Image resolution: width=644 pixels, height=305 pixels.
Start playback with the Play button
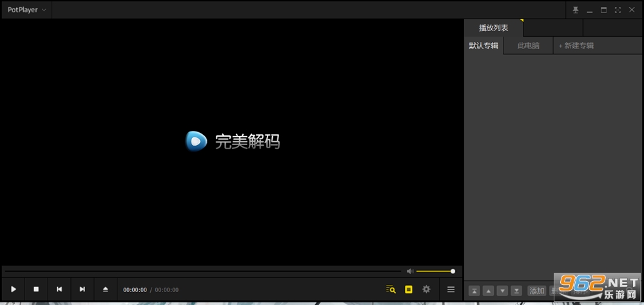click(x=14, y=290)
